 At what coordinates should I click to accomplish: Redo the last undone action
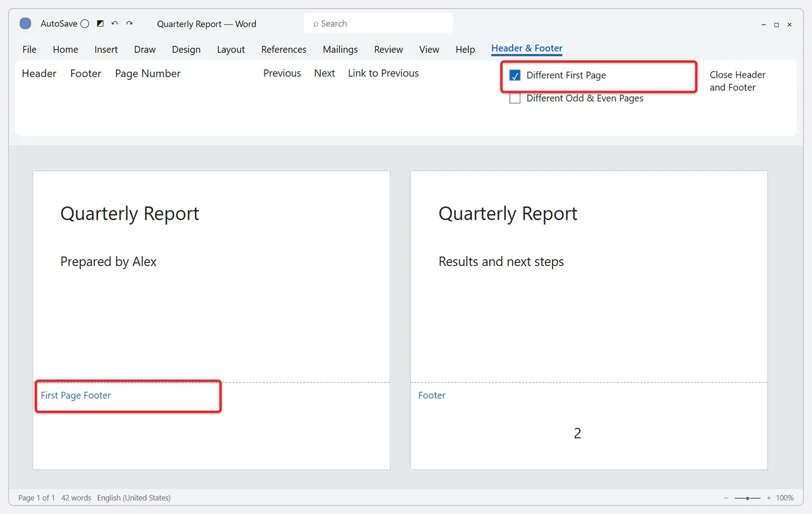[129, 24]
